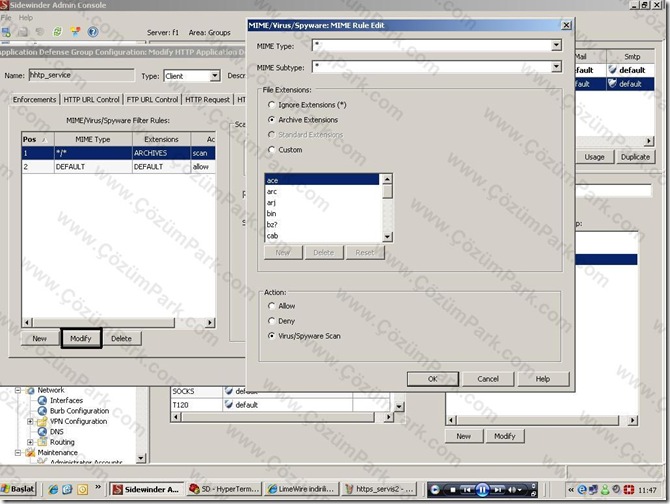Click the grayed undo toolbar icon
Viewport: 670px width, 504px height.
(40, 32)
